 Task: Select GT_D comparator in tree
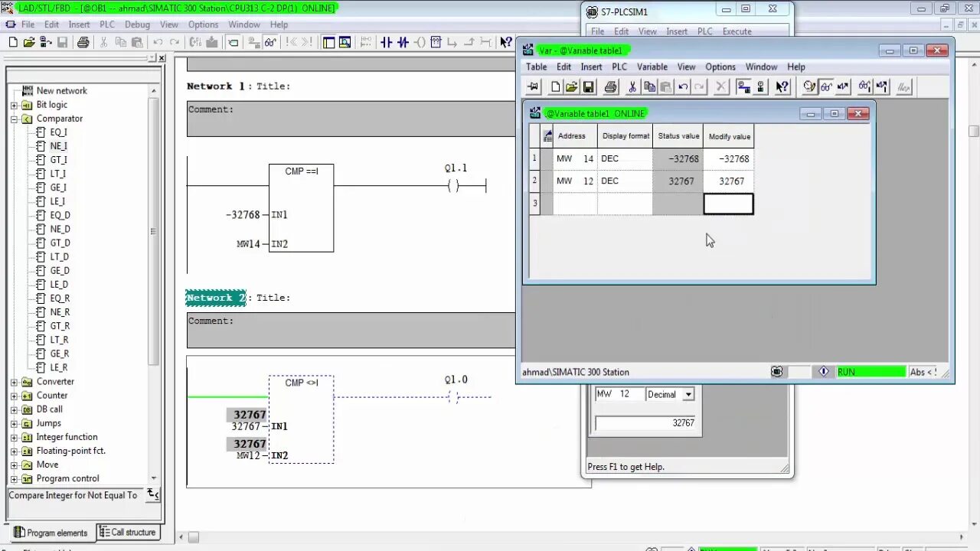click(x=59, y=243)
